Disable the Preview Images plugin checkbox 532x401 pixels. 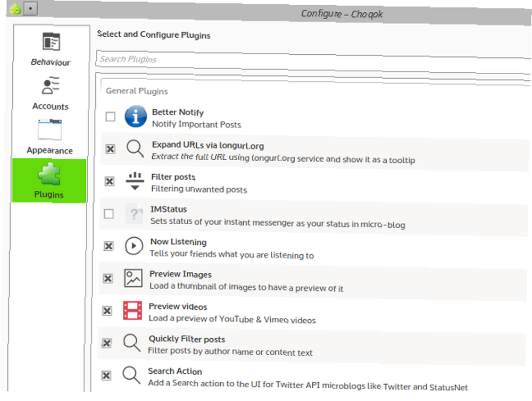108,279
